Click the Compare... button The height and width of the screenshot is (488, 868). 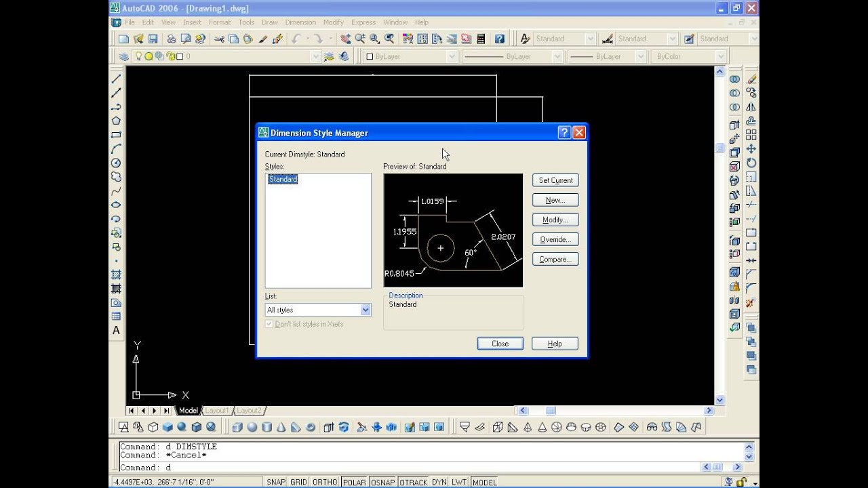[x=555, y=259]
